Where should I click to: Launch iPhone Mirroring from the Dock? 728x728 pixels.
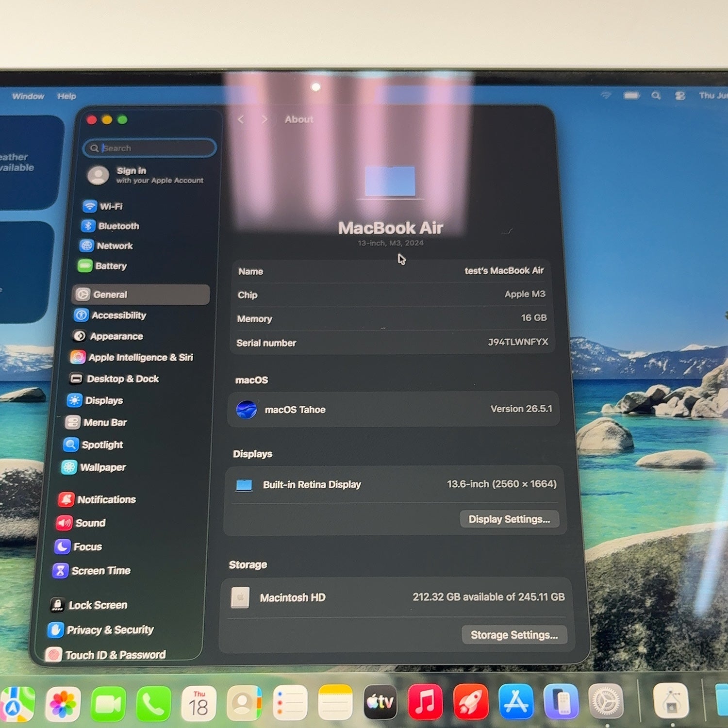(561, 701)
